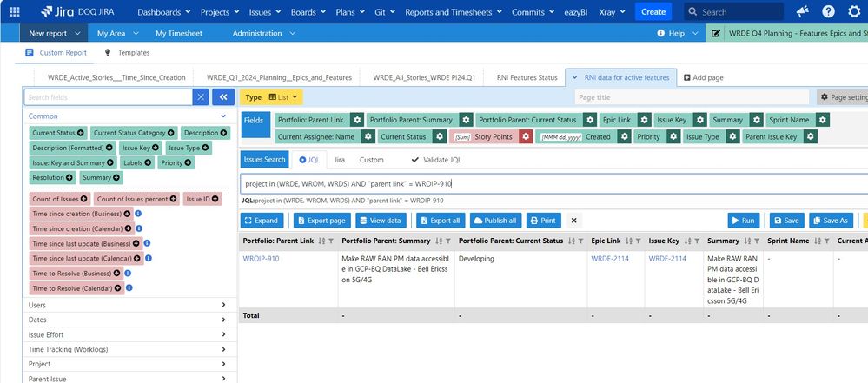Switch to the Templates tab
The height and width of the screenshot is (383, 868).
pyautogui.click(x=127, y=53)
